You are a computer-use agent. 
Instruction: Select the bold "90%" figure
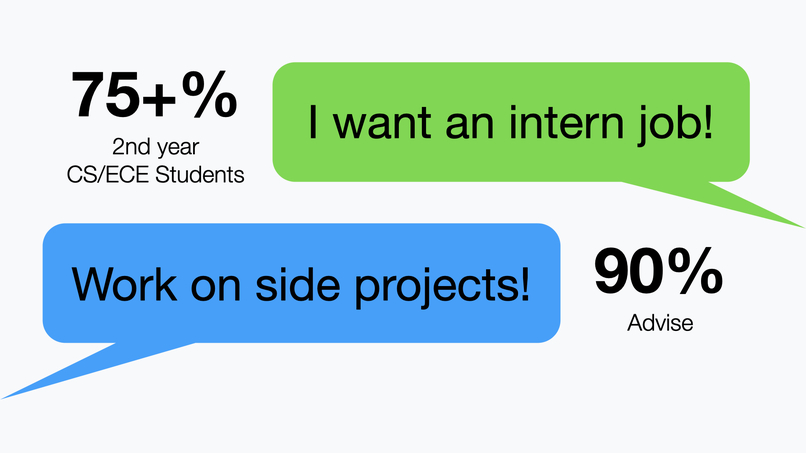point(658,271)
